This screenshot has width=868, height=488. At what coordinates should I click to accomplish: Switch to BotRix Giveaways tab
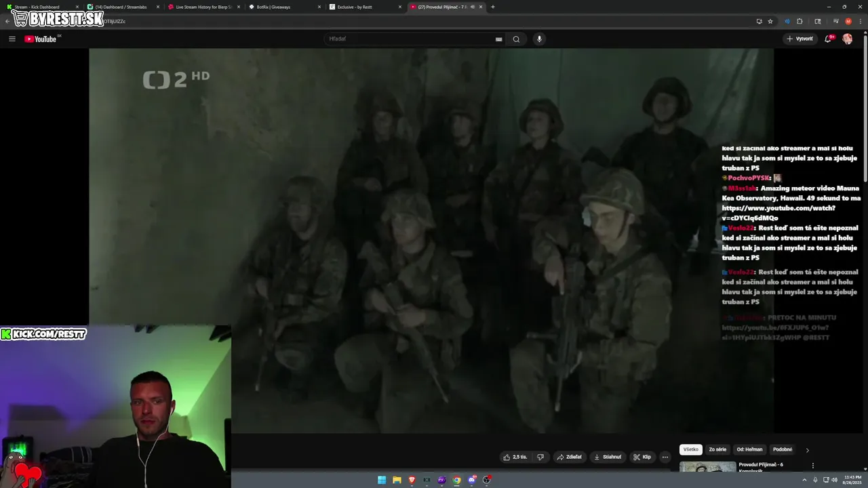point(283,7)
